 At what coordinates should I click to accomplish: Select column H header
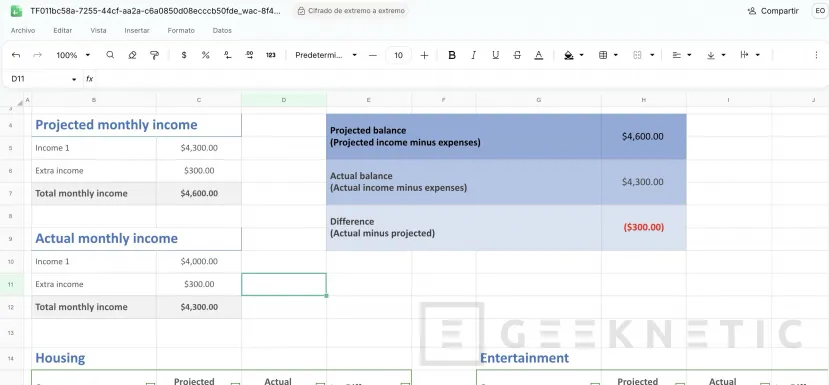[x=643, y=100]
